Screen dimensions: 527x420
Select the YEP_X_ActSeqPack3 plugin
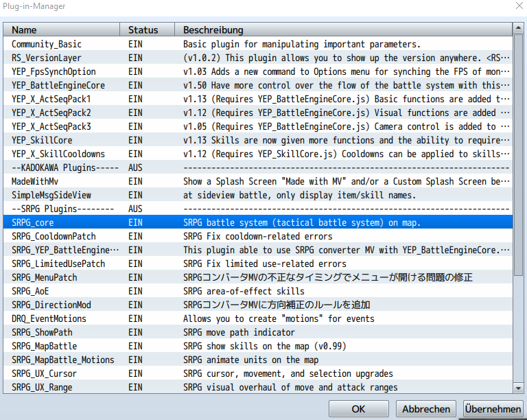(x=258, y=126)
